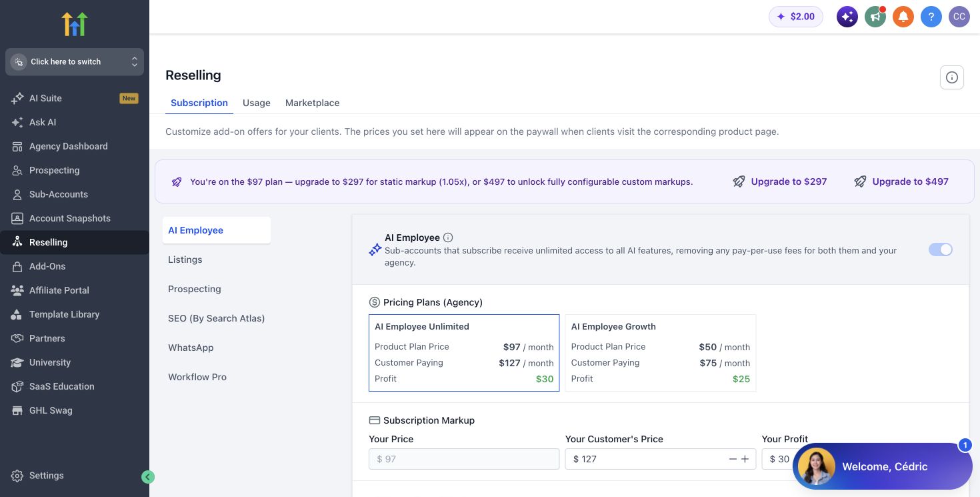This screenshot has width=980, height=497.
Task: Click the $2.00 wallet balance button
Action: [x=796, y=17]
